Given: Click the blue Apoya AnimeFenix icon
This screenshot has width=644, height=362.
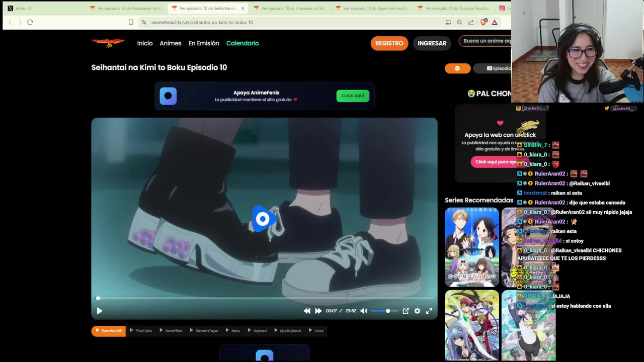Looking at the screenshot, I should (x=168, y=96).
